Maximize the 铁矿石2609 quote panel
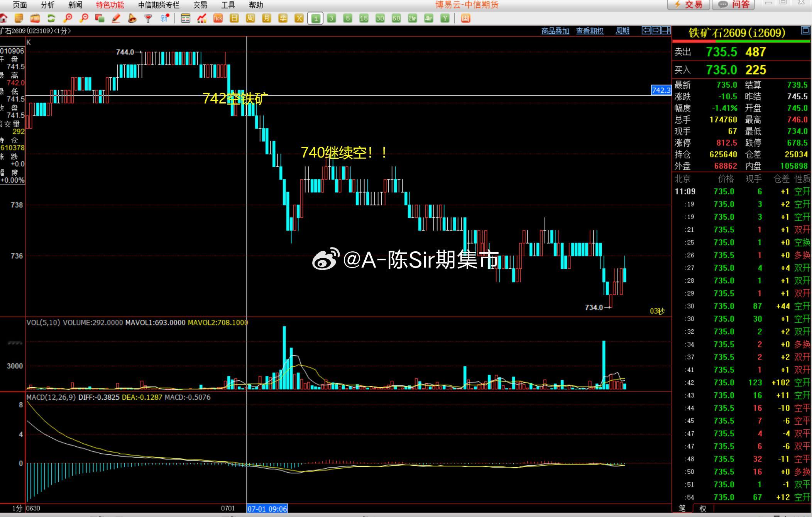 point(805,30)
